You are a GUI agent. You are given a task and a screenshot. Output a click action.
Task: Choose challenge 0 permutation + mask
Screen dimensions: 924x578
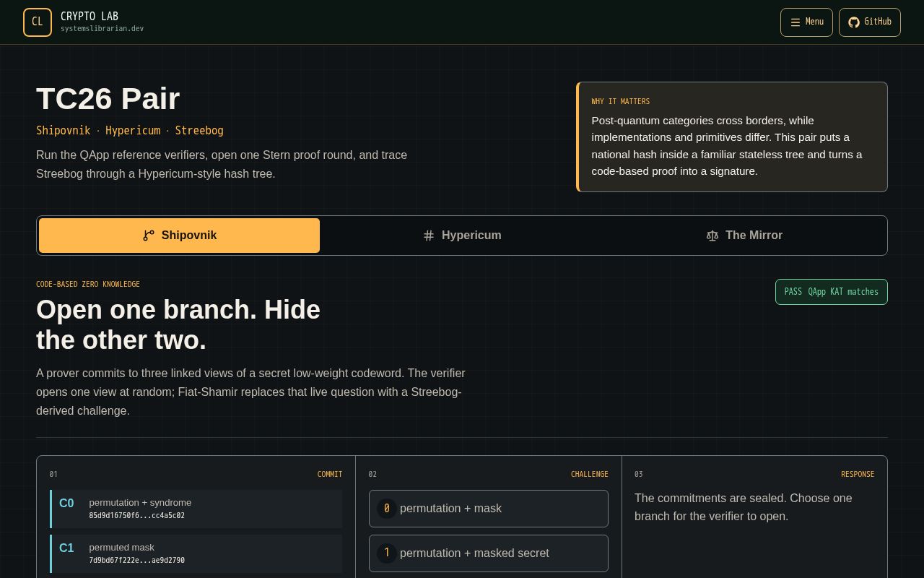point(489,509)
